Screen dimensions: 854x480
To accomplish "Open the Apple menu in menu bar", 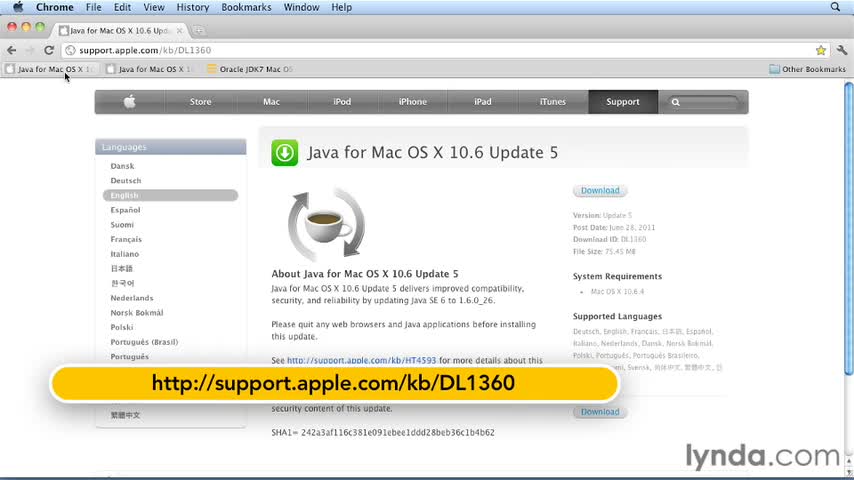I will pyautogui.click(x=18, y=7).
